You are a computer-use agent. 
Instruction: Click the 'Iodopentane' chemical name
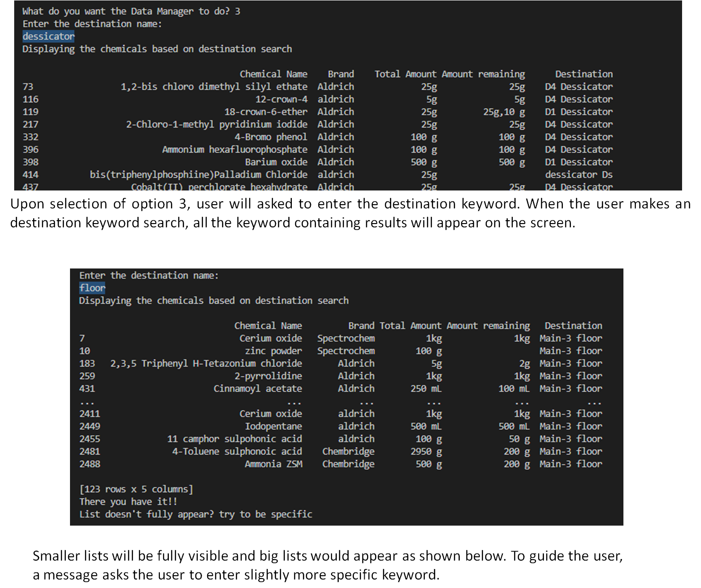point(273,426)
